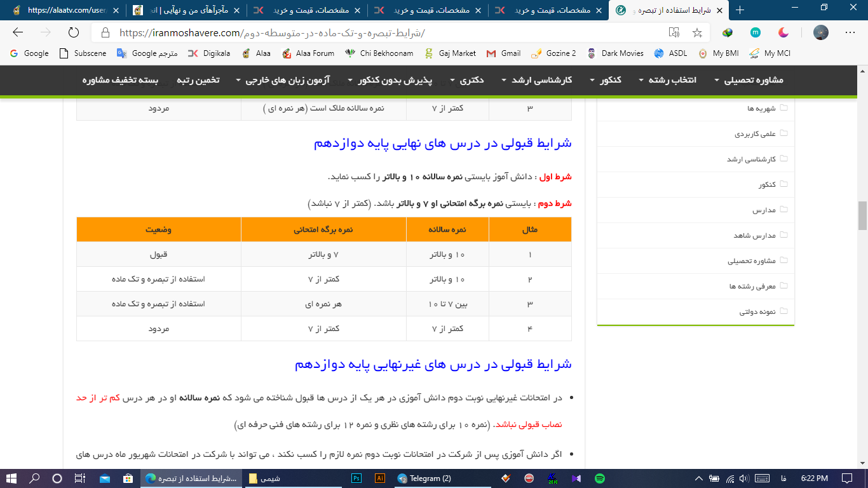The image size is (868, 488).
Task: Click the favorites star in the address bar
Action: (x=697, y=32)
